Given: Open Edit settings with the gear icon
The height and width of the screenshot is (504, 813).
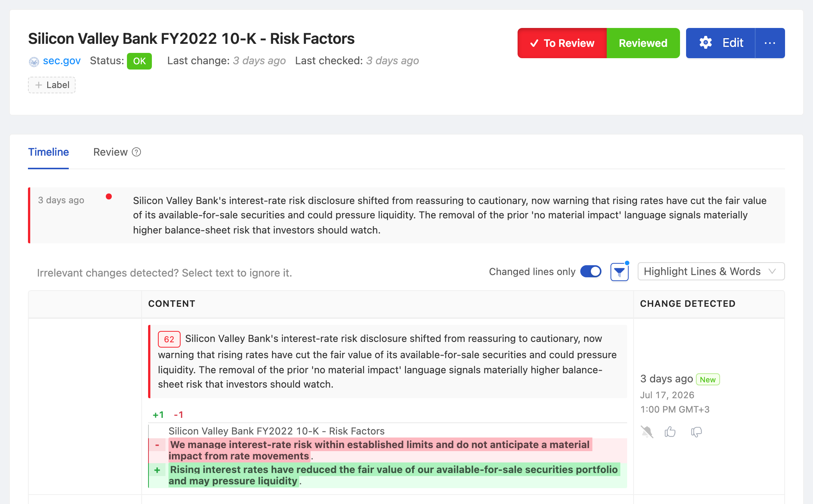Looking at the screenshot, I should (x=720, y=43).
